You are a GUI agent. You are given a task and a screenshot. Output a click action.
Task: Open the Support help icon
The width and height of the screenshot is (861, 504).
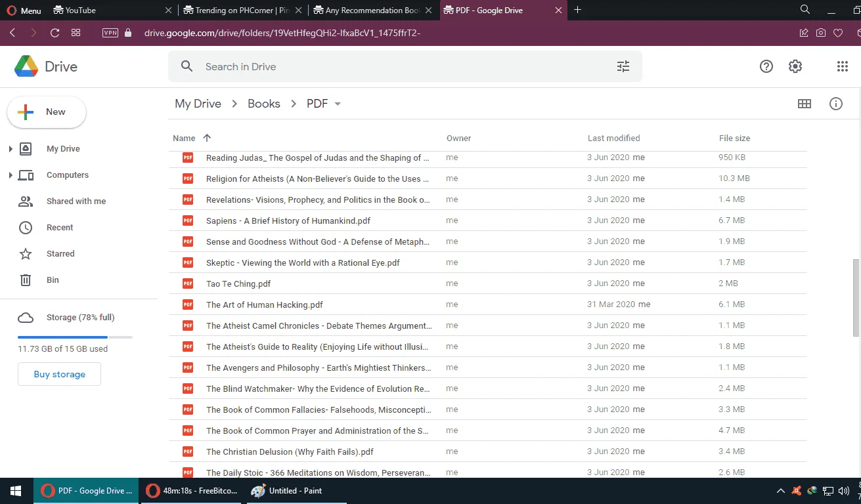[766, 66]
